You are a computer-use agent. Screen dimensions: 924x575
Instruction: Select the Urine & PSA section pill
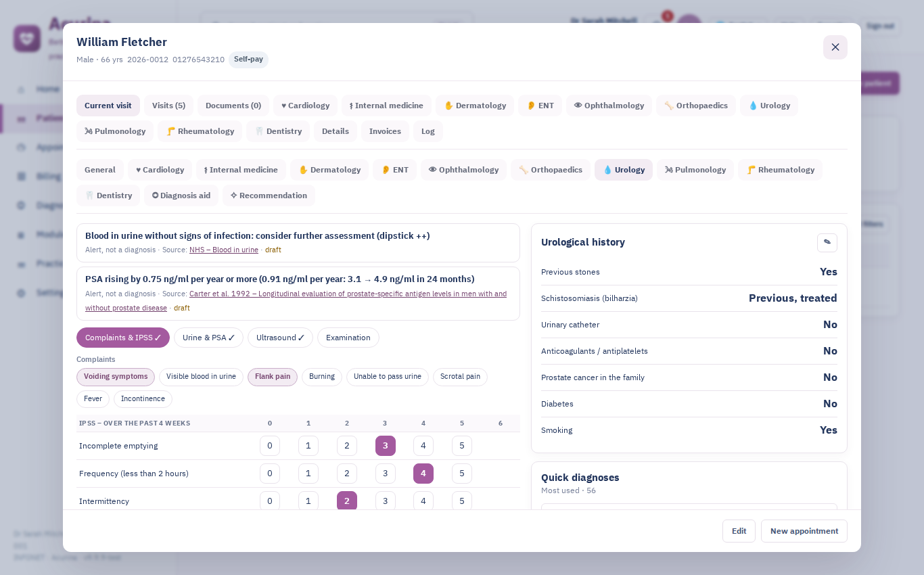[208, 338]
